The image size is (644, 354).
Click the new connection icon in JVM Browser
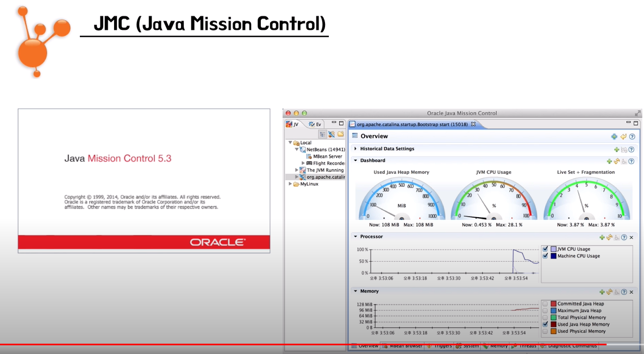click(332, 134)
